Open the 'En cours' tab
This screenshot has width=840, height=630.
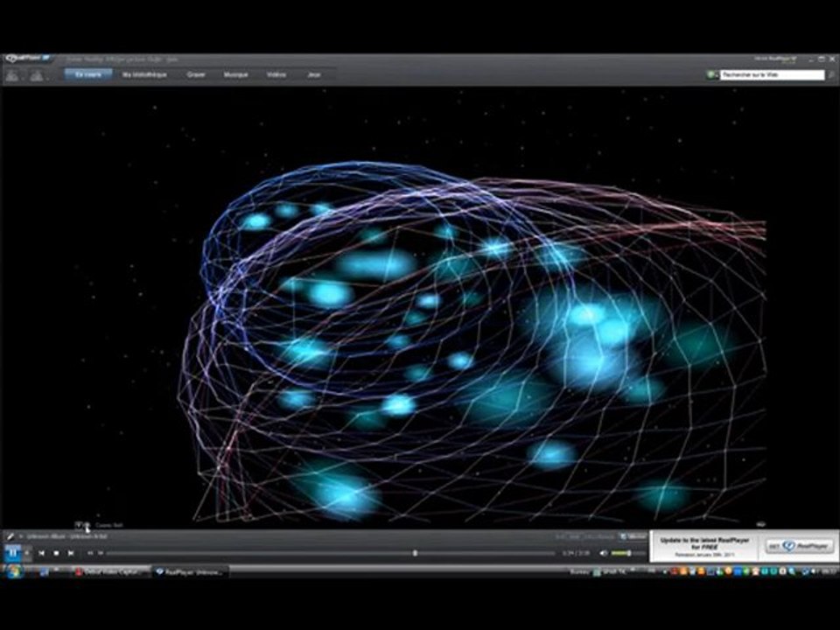88,74
